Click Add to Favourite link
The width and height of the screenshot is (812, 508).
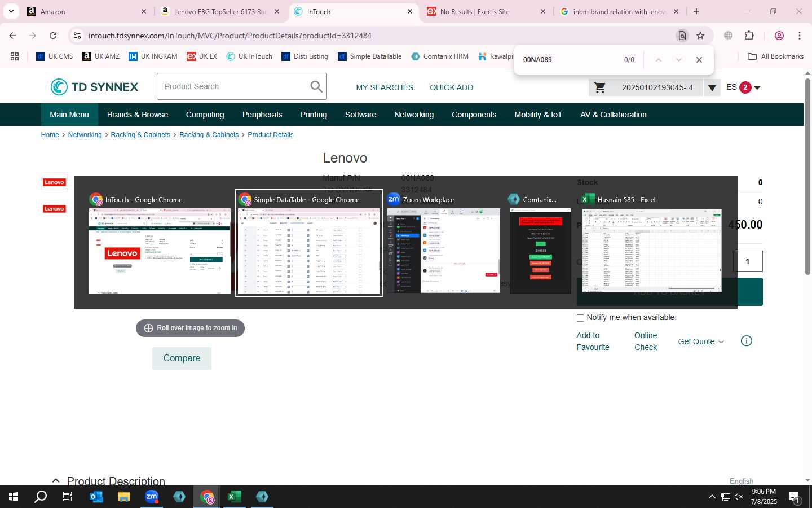tap(593, 341)
